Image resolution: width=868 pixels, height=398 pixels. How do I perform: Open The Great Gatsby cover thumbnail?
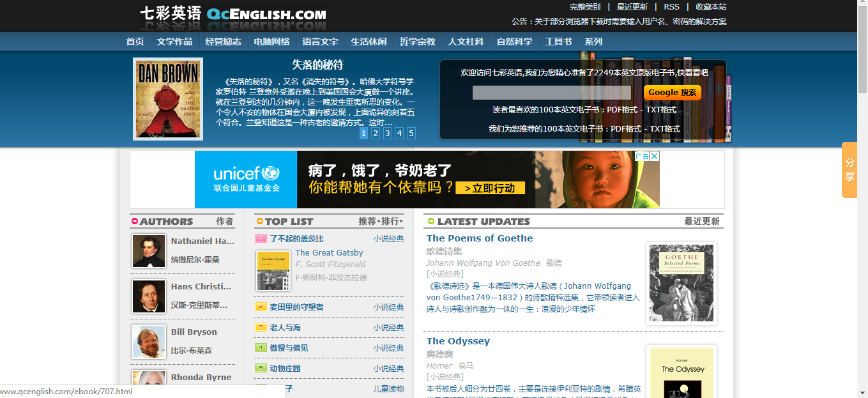[273, 271]
